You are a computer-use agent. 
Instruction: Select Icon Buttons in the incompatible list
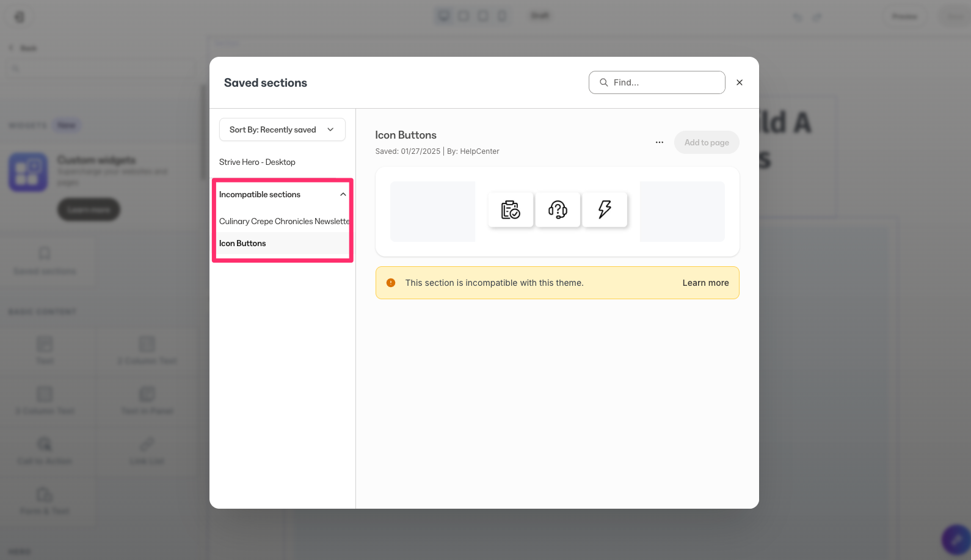click(x=242, y=243)
